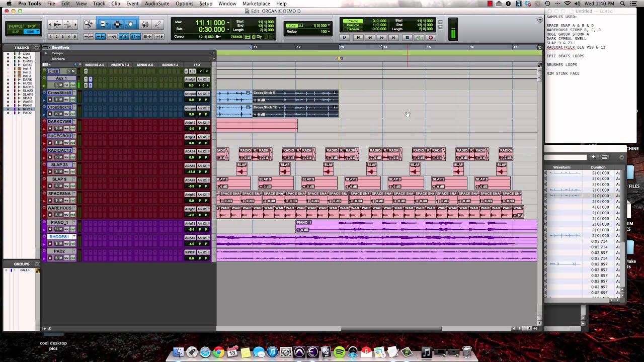
Task: Open Finder in the Dock
Action: click(x=178, y=353)
